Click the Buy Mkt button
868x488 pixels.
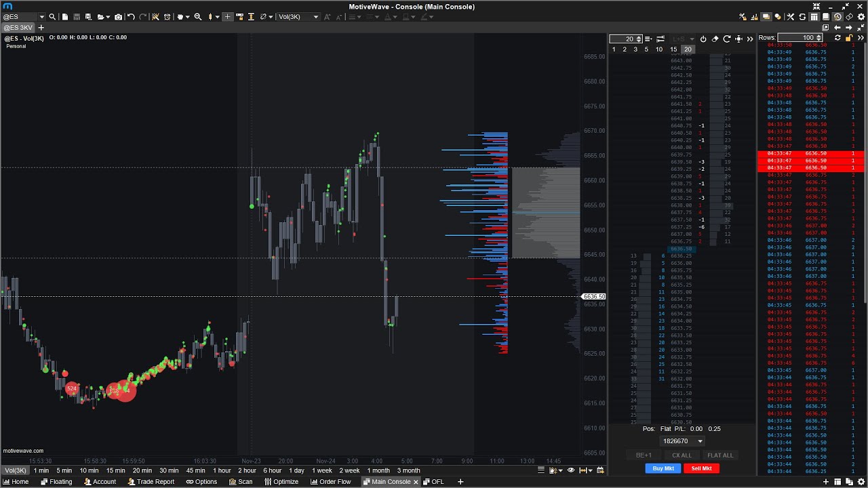coord(663,468)
